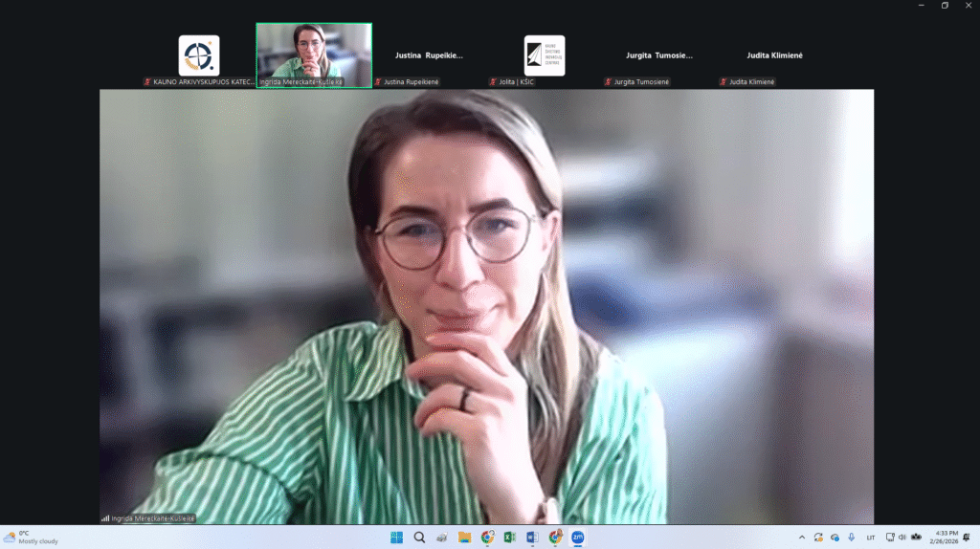
Task: Open the LIT keyboard language switcher
Action: [871, 538]
